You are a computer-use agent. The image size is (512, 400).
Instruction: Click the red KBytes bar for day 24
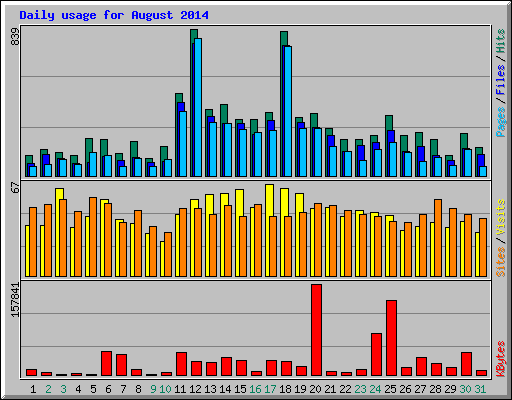click(x=376, y=354)
